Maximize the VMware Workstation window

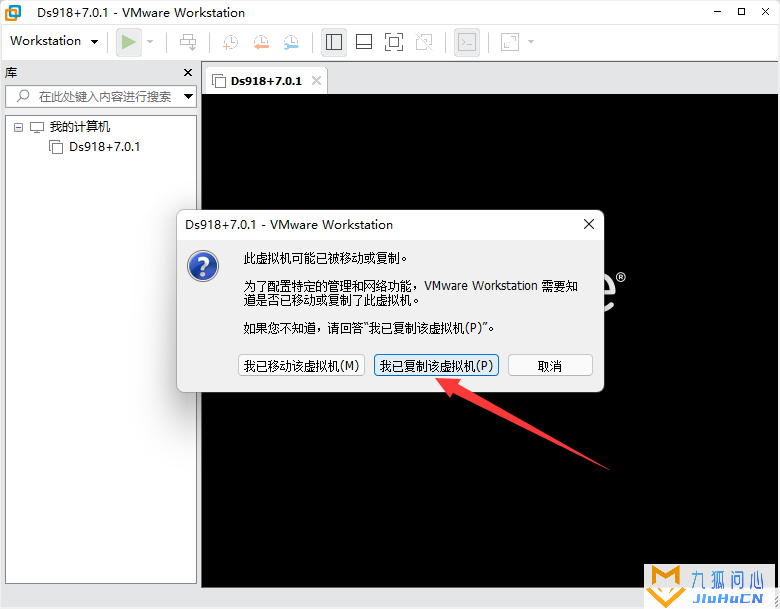[x=741, y=12]
